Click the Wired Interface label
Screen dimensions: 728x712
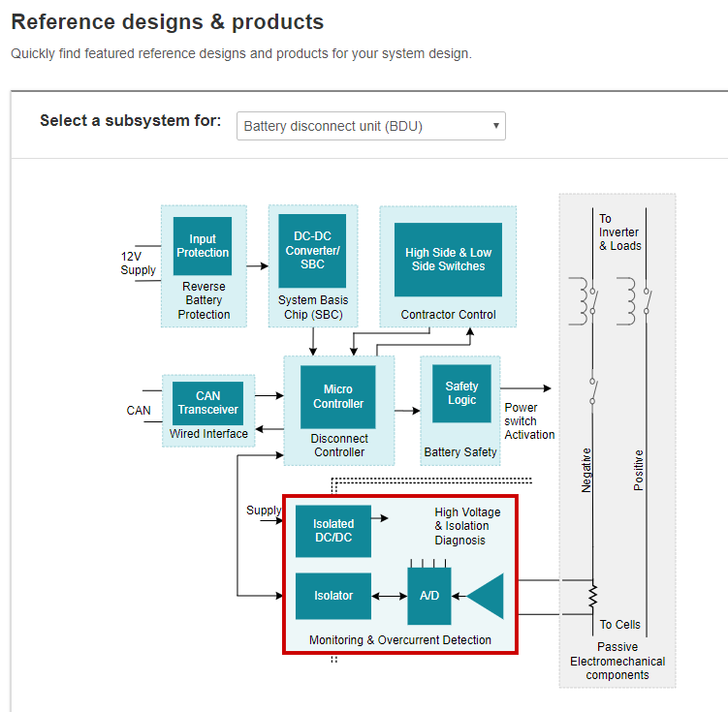(208, 434)
